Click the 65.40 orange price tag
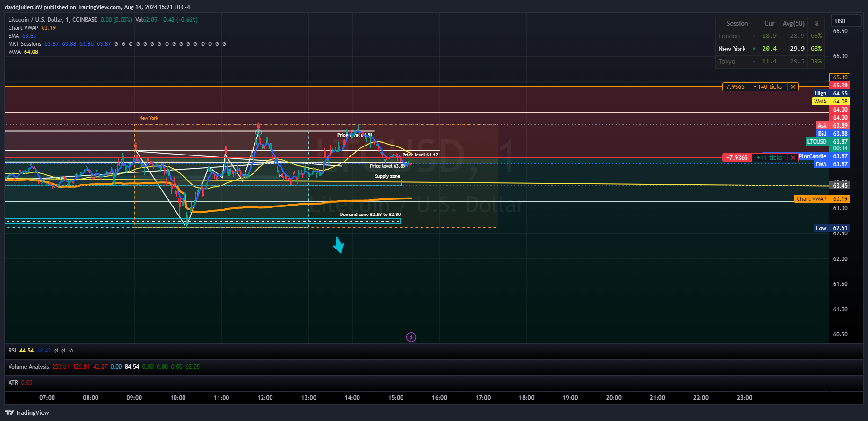This screenshot has width=868, height=421. click(840, 77)
